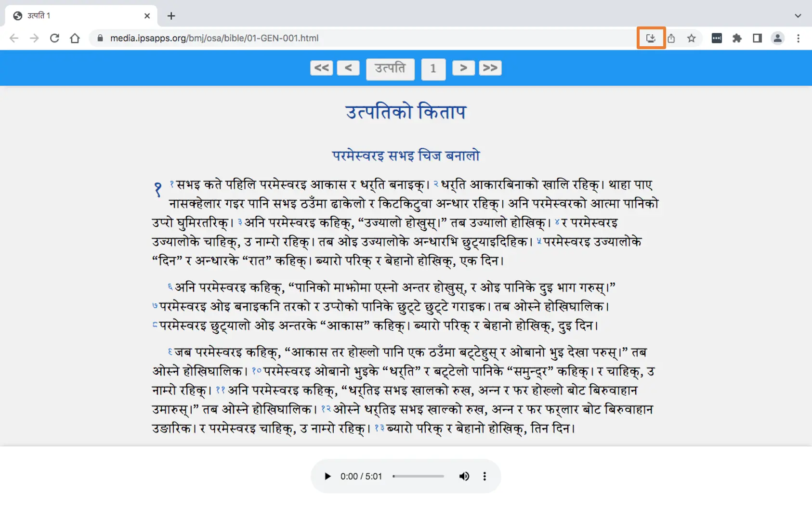Go to next chapter with > button
The height and width of the screenshot is (508, 812).
[x=463, y=68]
